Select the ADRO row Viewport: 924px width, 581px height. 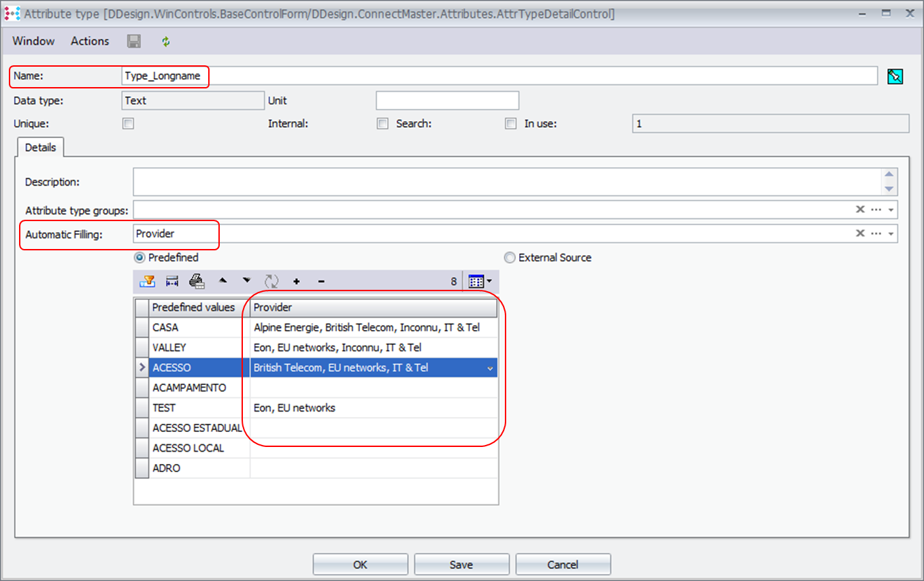tap(316, 468)
